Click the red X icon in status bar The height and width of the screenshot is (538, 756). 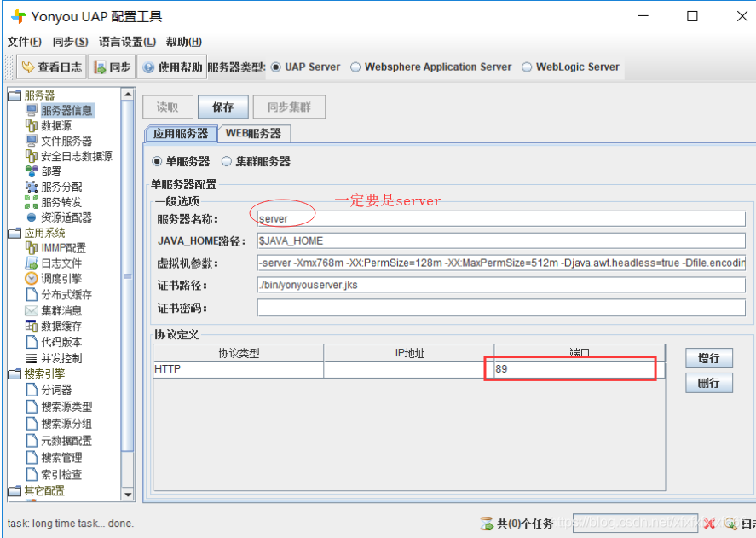point(708,523)
